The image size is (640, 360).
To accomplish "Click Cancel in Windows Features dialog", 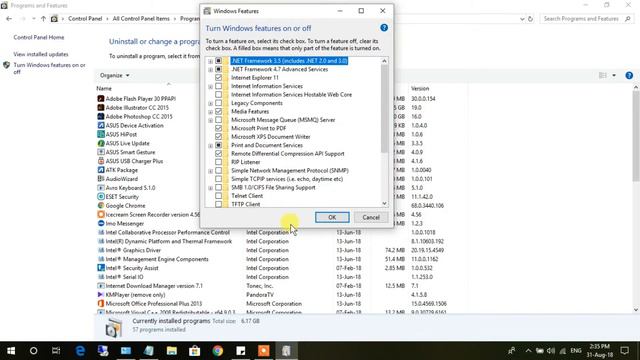I will (371, 217).
